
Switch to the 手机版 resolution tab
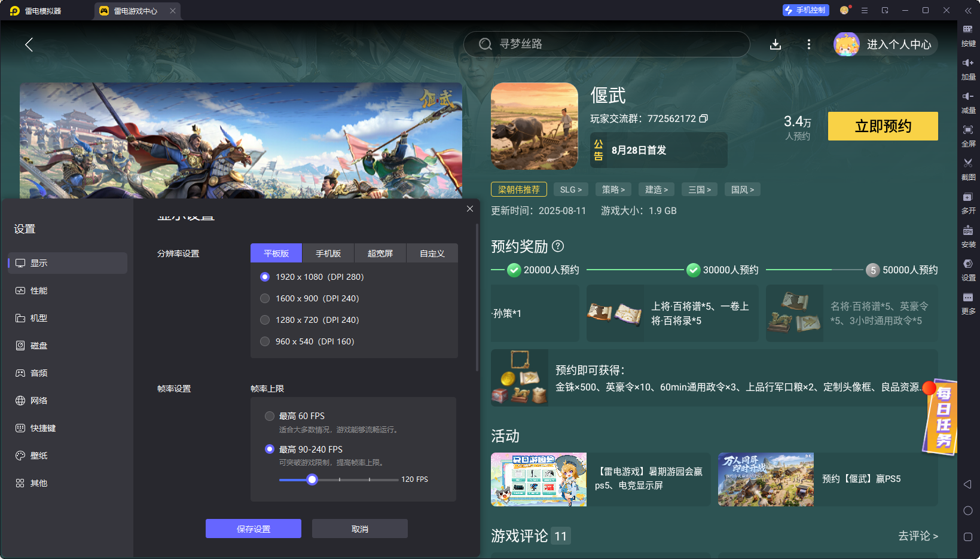click(x=328, y=253)
